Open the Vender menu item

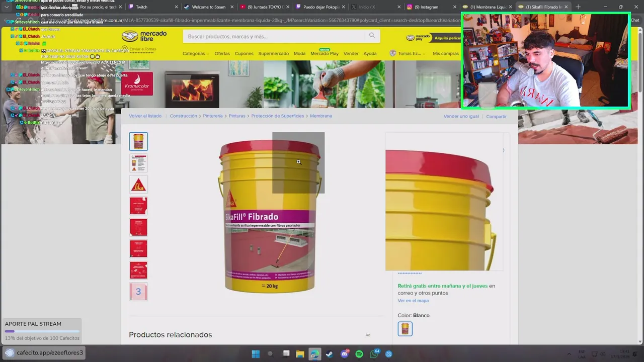[x=351, y=53]
